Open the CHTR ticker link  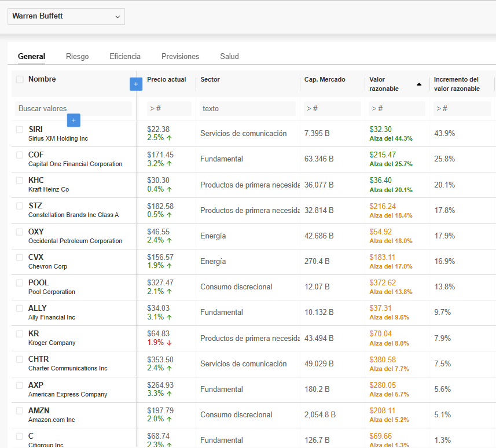(x=39, y=359)
